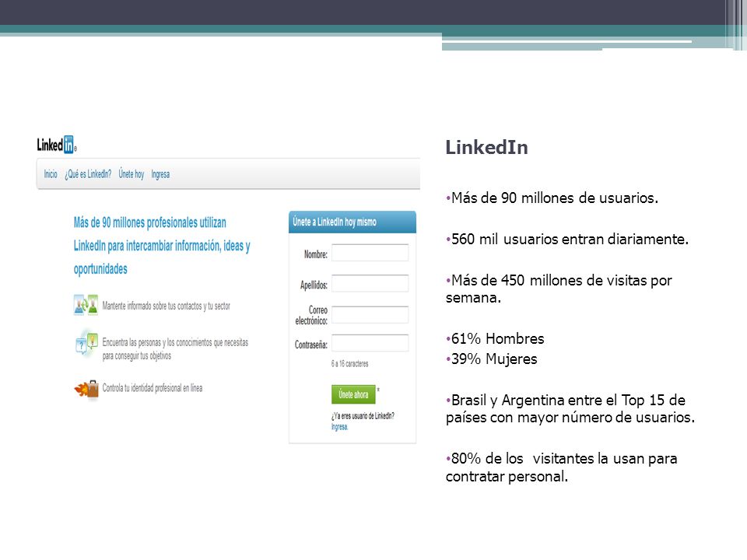Click bullet 'Más de 450 millones de visitas'

559,289
